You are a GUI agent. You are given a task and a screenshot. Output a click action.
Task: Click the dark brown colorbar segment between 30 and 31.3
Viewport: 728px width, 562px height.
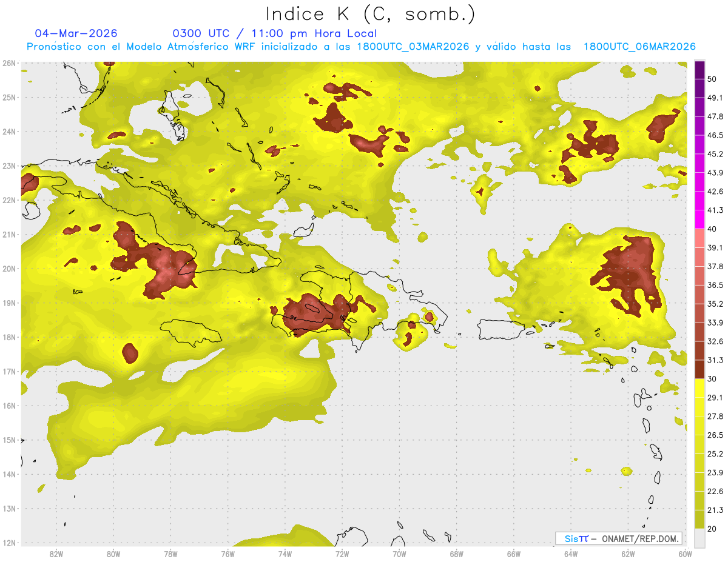699,369
